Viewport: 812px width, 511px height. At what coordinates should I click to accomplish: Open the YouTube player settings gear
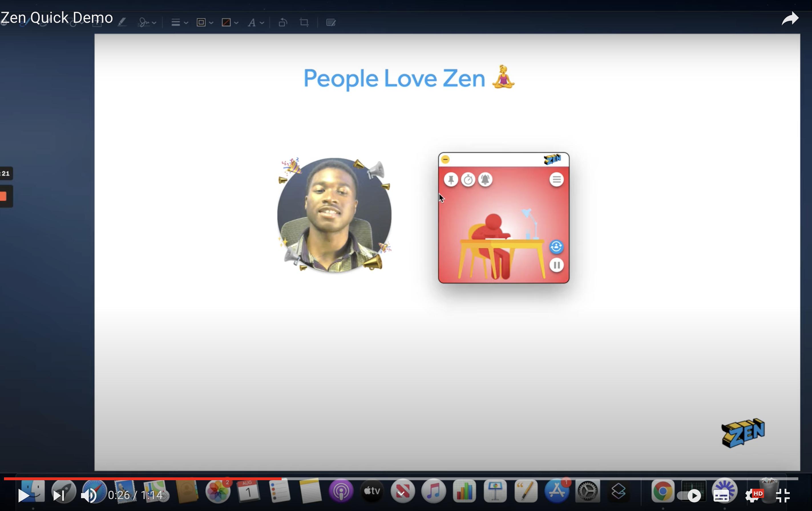click(x=754, y=496)
